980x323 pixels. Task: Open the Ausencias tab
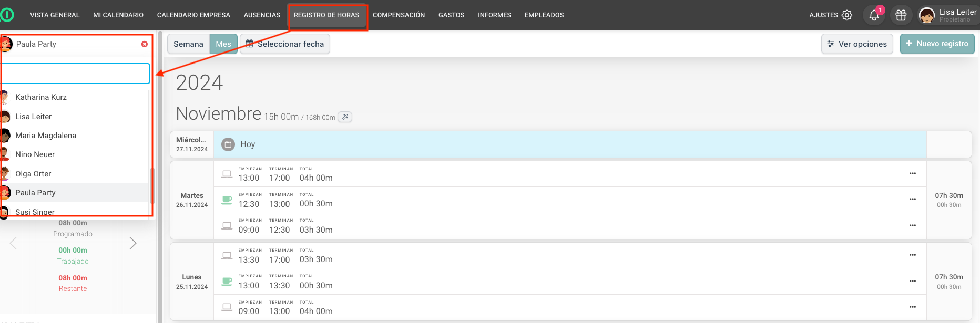point(262,15)
